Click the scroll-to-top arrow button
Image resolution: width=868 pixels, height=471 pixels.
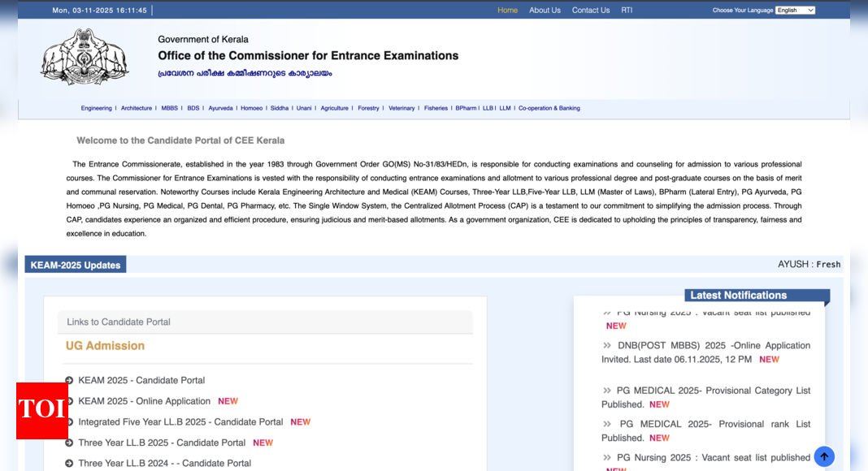tap(824, 456)
